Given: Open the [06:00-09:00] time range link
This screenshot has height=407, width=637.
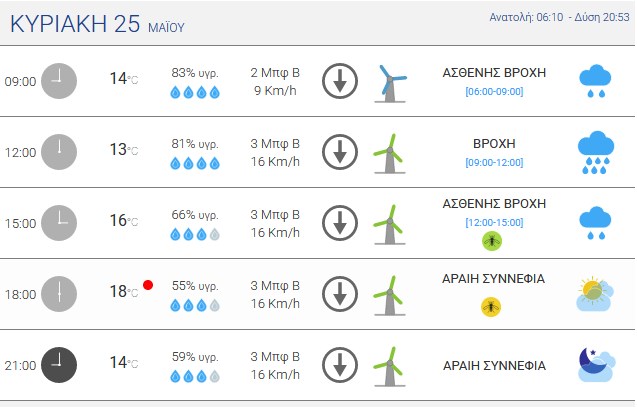Looking at the screenshot, I should (x=494, y=91).
